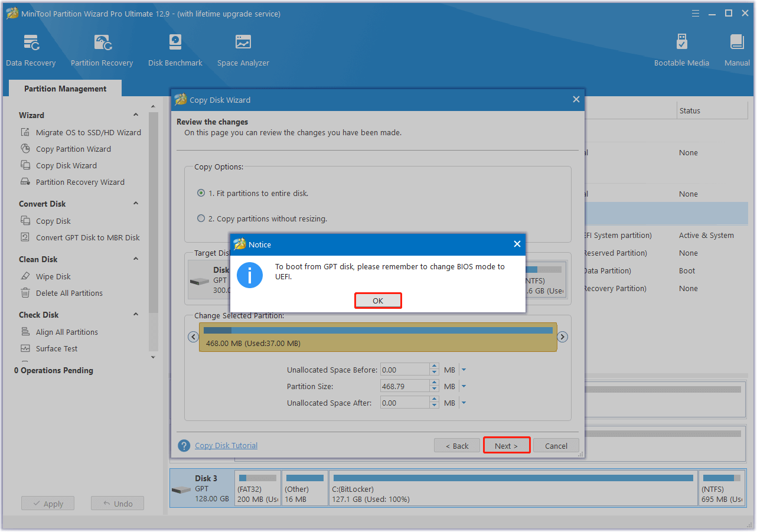Click the left arrow of partition bar
The height and width of the screenshot is (532, 757).
pyautogui.click(x=193, y=337)
